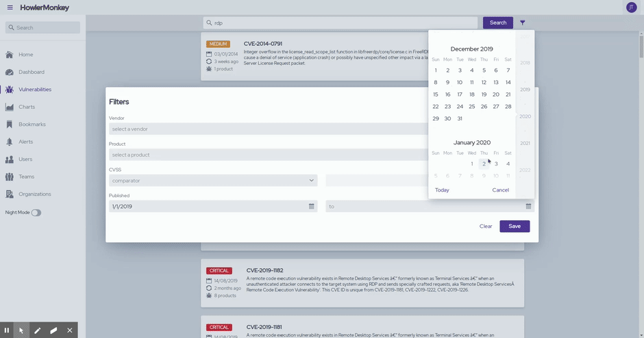Click the page vertical scrollbar

coord(641,45)
